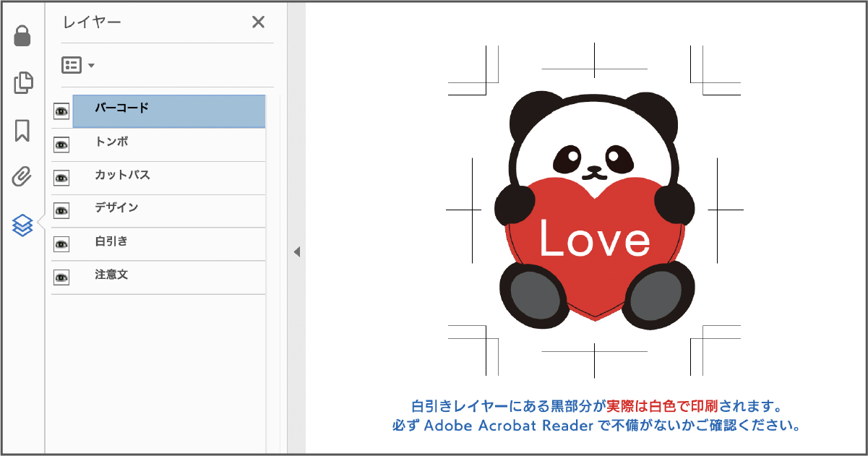868x456 pixels.
Task: Collapse the left navigation pane
Action: [296, 251]
